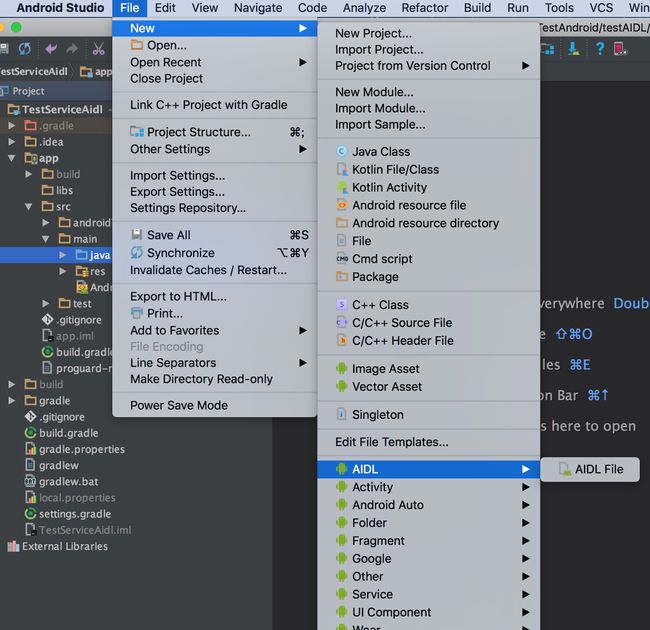Choose Kotlin Activity entry
Viewport: 650px width, 630px height.
point(429,187)
